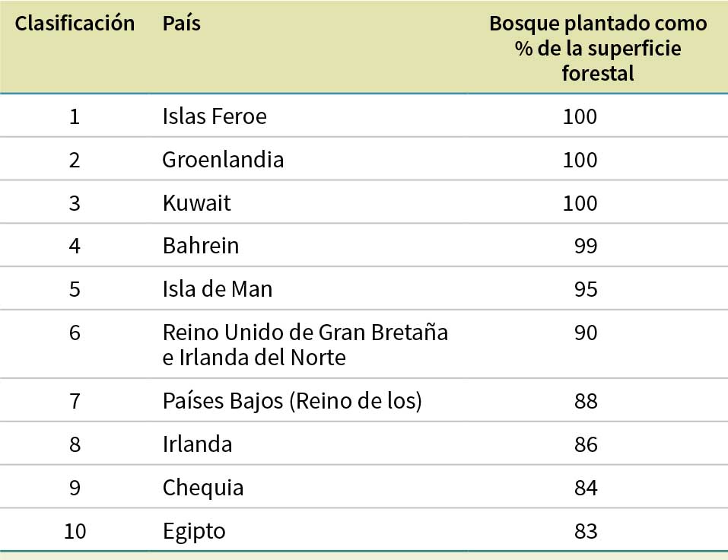Click rank number 10 in Clasificación column
The height and width of the screenshot is (560, 728).
click(75, 530)
